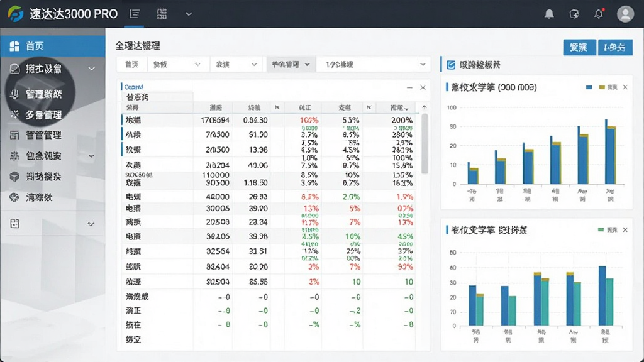Click the green legend swatch in bottom chart
Viewport: 644px width, 362px height.
(x=601, y=230)
